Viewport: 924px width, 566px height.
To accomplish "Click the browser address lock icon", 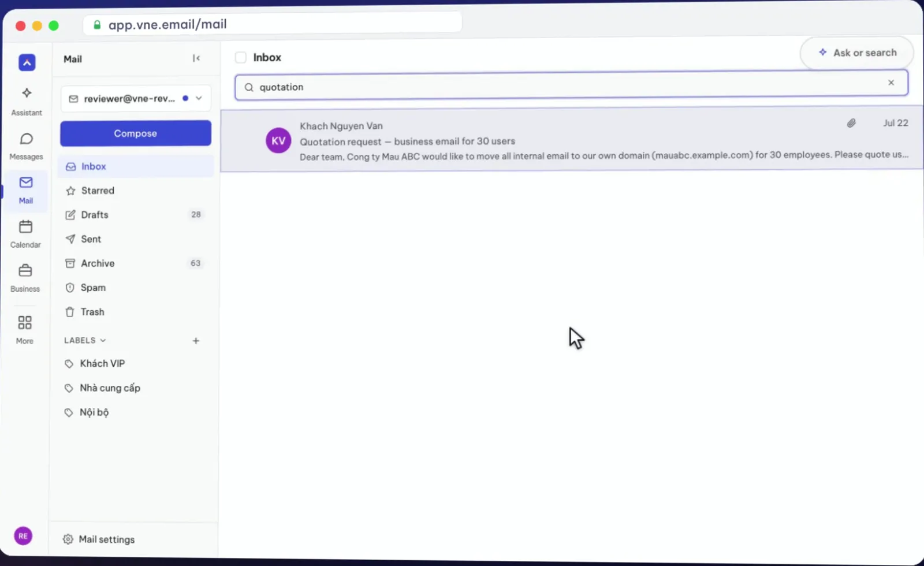I will [x=97, y=25].
